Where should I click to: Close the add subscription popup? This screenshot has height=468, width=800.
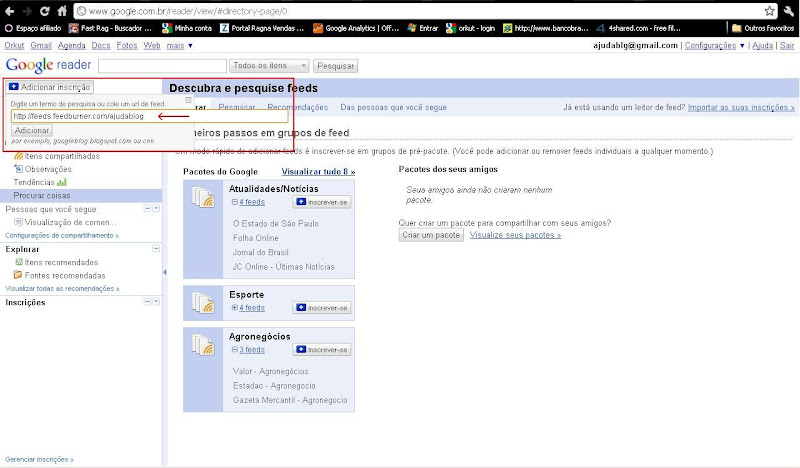pos(188,100)
